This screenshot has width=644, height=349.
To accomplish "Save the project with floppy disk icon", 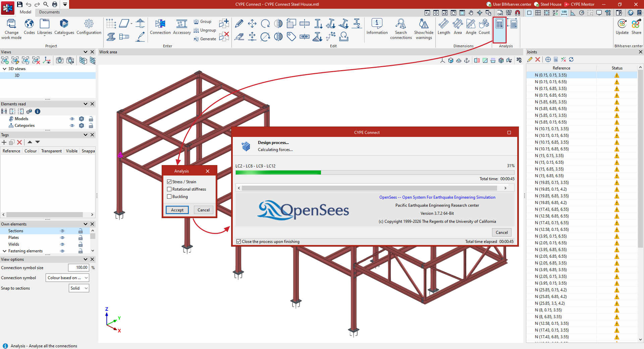I will pos(20,4).
